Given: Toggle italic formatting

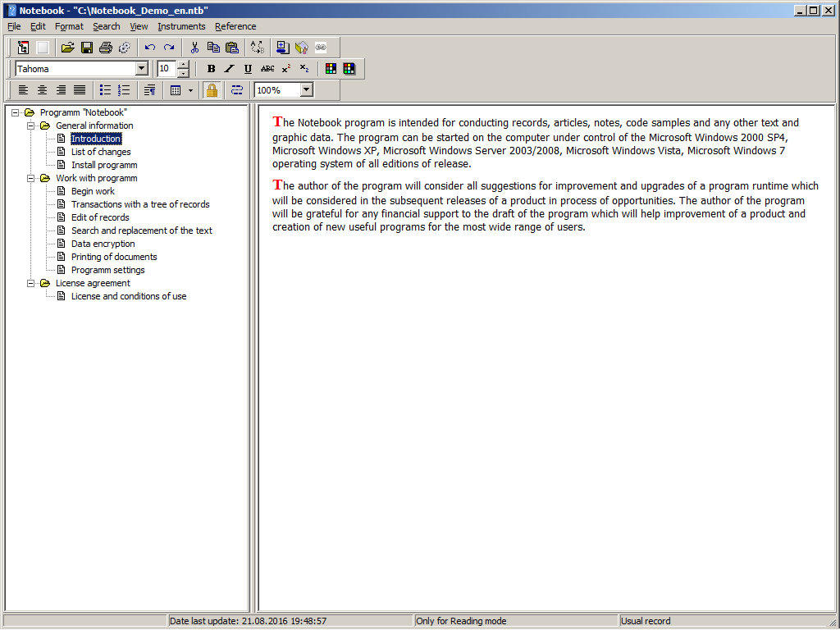Looking at the screenshot, I should 230,69.
